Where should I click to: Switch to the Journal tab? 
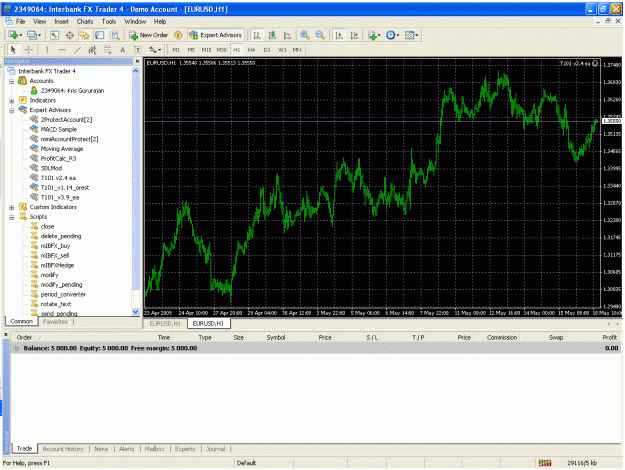(216, 449)
